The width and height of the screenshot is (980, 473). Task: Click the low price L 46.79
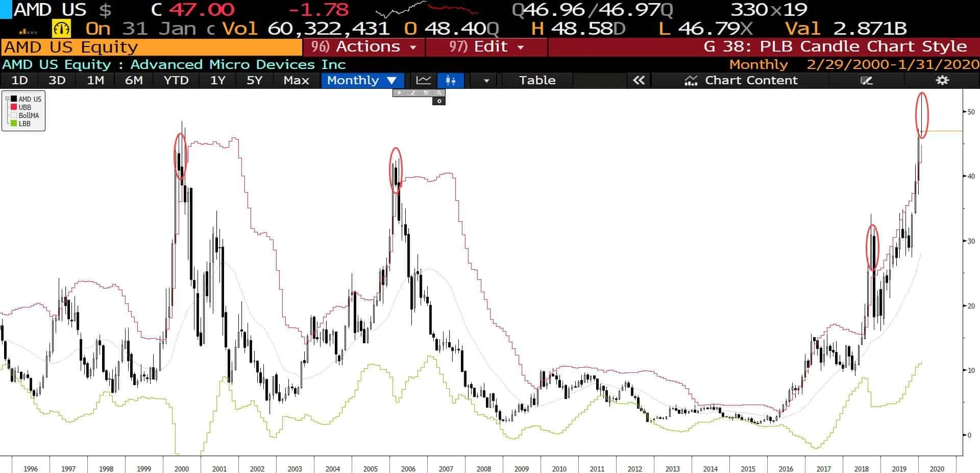click(705, 29)
